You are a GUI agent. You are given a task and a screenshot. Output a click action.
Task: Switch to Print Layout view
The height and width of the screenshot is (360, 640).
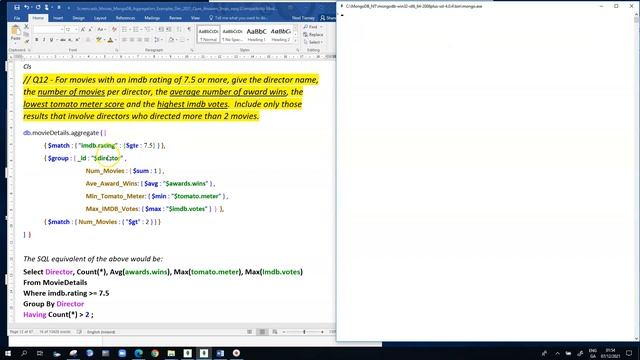coord(262,332)
